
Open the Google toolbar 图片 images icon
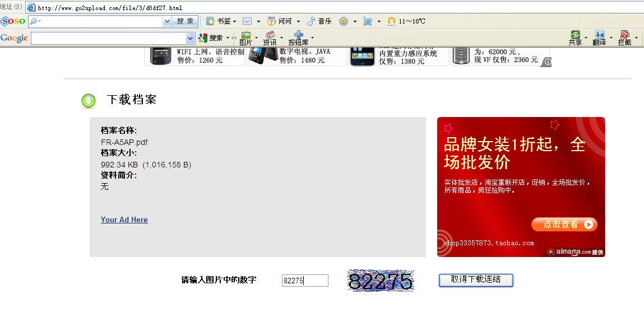click(245, 38)
